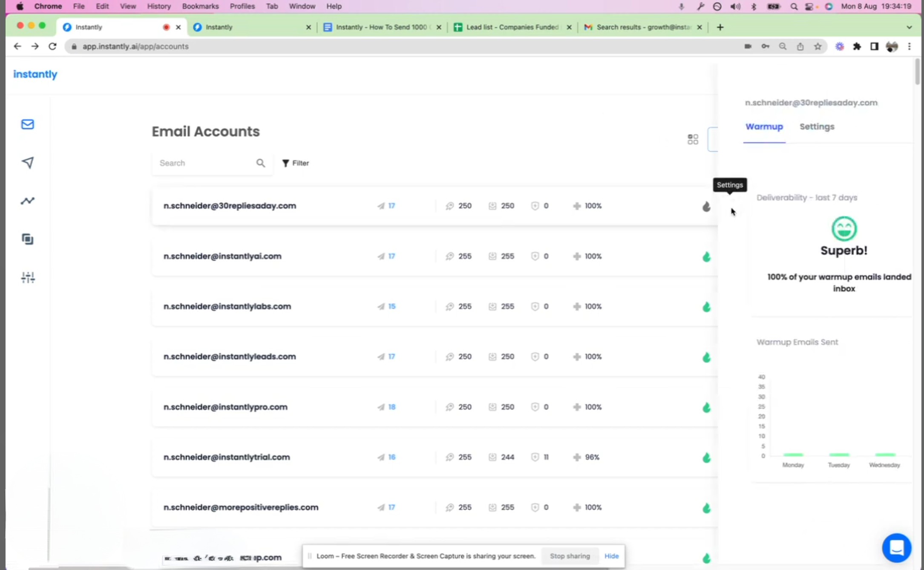Open n.schneider@30repliesaday.com account row

click(435, 206)
